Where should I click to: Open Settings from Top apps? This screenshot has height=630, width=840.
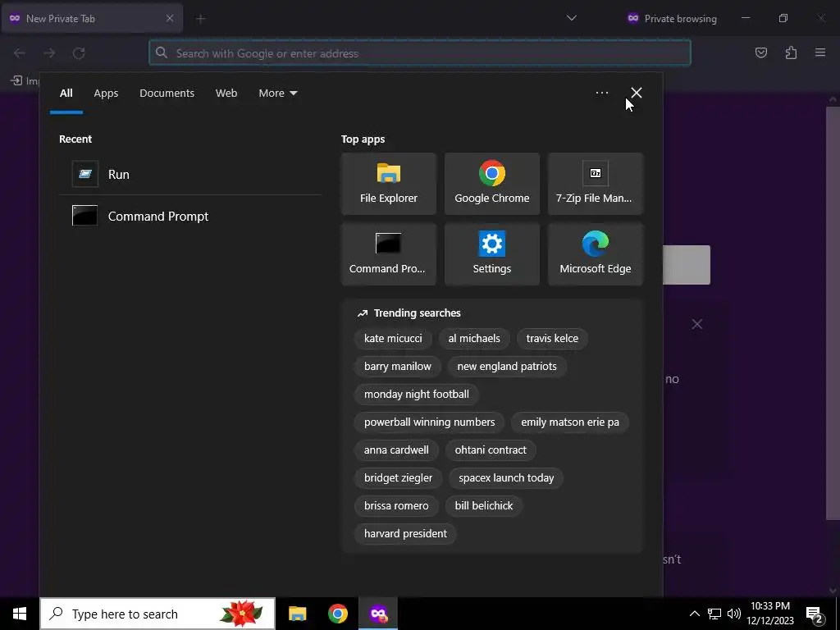click(x=492, y=254)
